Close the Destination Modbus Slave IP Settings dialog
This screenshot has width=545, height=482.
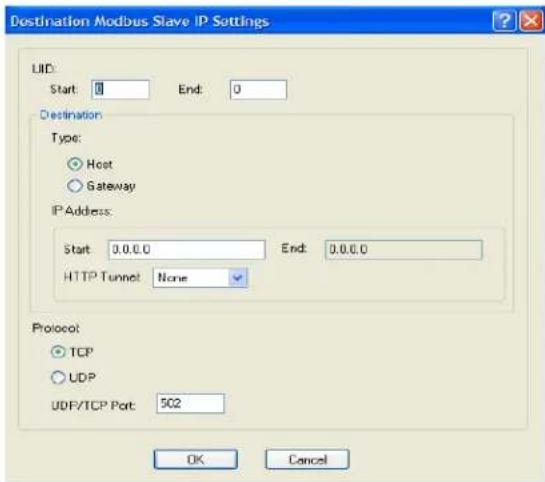(530, 21)
